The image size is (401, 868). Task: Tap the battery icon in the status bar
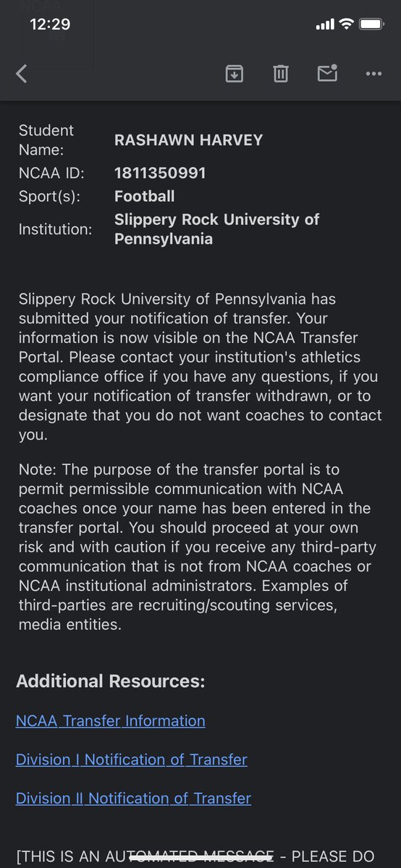[372, 24]
